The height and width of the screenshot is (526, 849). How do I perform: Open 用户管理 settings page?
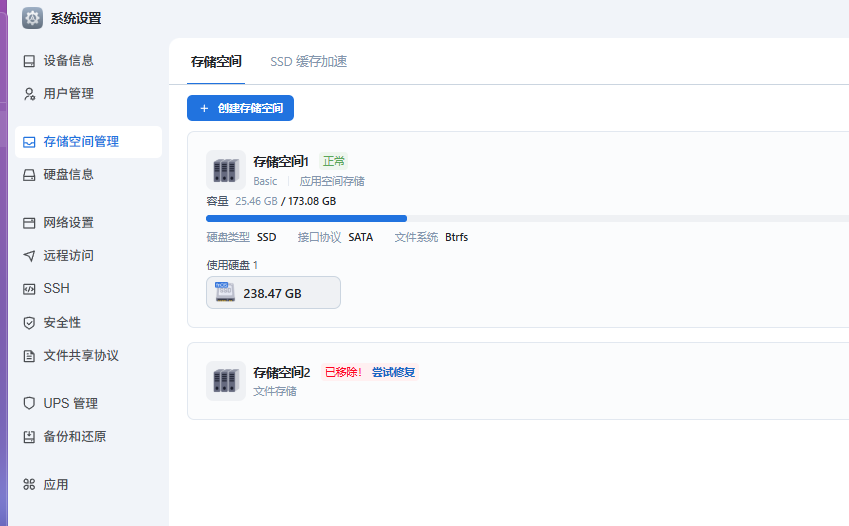pos(88,94)
